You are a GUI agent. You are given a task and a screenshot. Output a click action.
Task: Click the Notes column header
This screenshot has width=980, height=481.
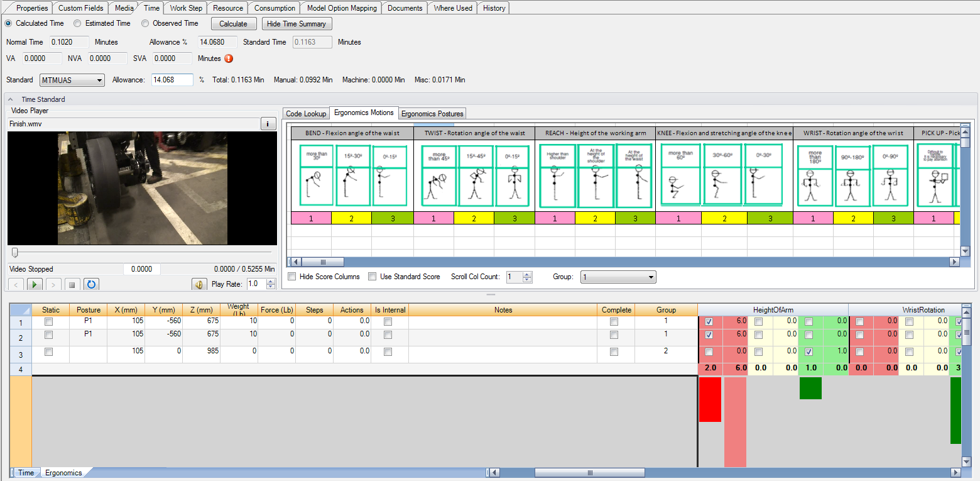(503, 310)
